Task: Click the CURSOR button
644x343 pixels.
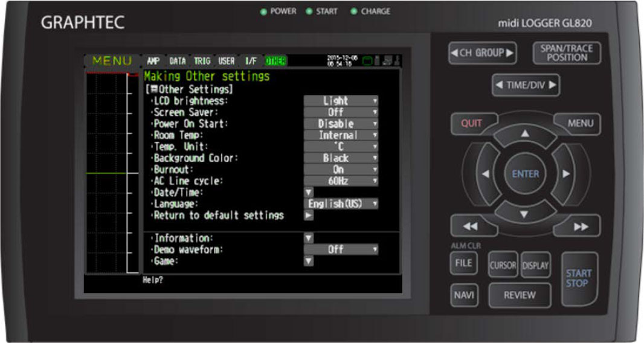Action: point(503,265)
